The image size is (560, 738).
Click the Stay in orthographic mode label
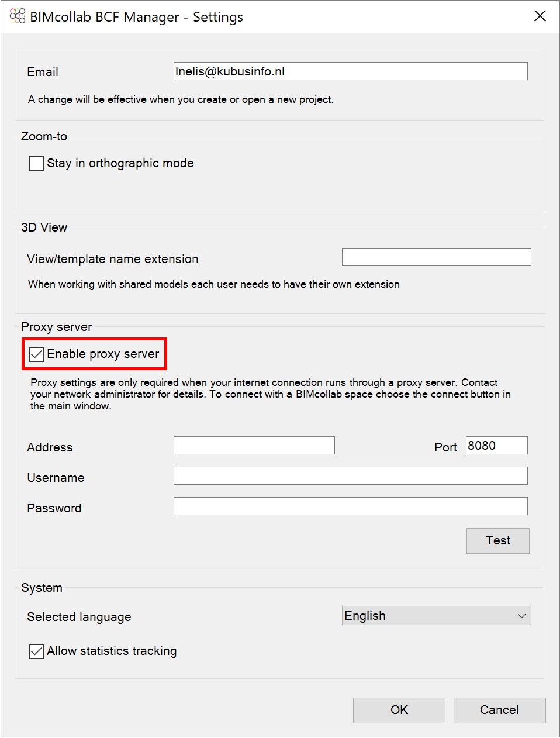[x=120, y=163]
